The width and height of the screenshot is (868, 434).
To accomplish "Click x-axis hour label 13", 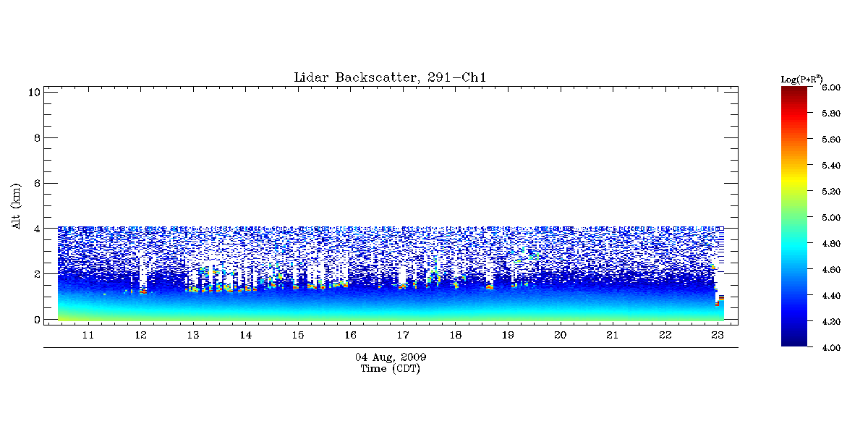I will coord(193,336).
